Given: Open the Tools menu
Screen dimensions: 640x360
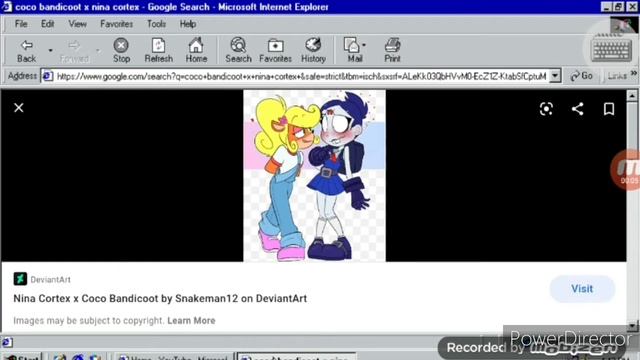Looking at the screenshot, I should coord(156,24).
